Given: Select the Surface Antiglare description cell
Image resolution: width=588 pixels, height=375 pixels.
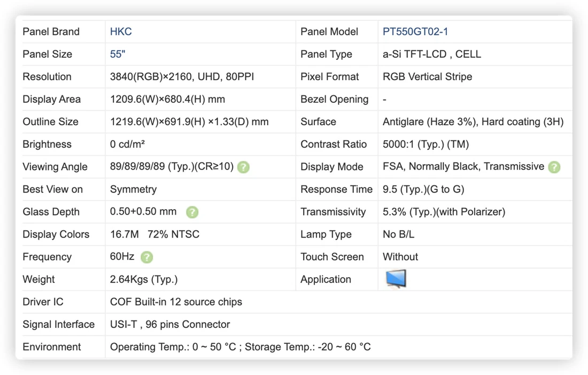Looking at the screenshot, I should click(473, 121).
